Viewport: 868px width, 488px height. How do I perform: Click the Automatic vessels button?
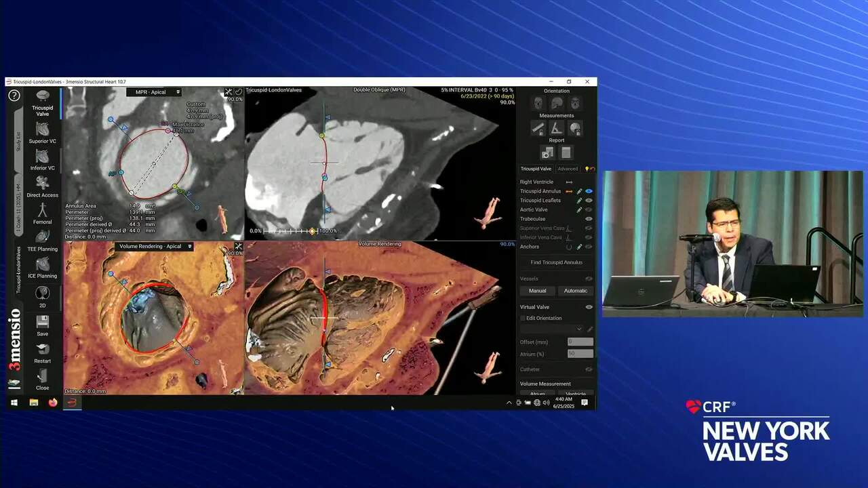tap(575, 291)
